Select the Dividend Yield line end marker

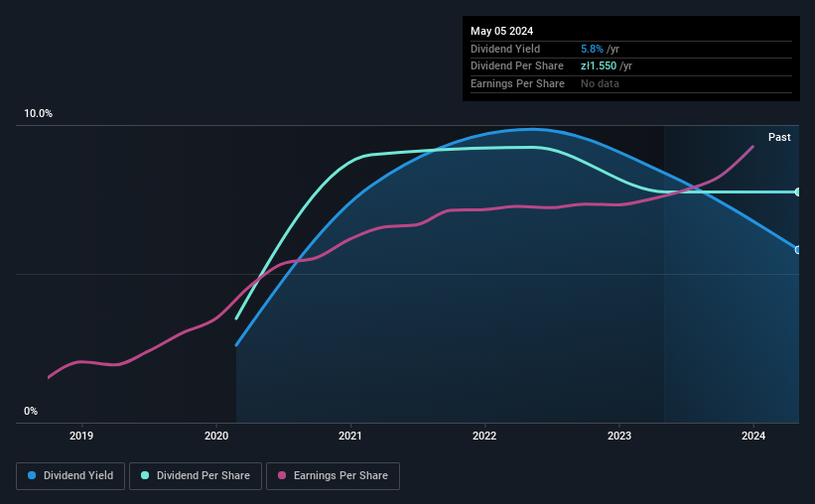click(x=798, y=250)
